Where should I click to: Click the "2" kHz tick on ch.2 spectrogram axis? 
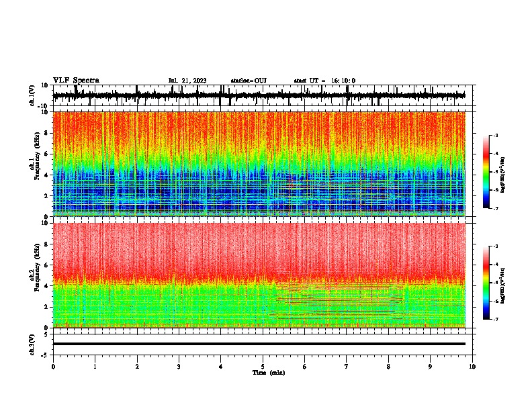click(x=46, y=307)
